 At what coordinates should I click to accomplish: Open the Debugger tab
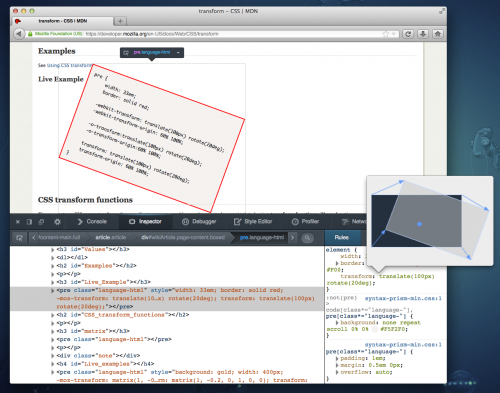point(199,222)
